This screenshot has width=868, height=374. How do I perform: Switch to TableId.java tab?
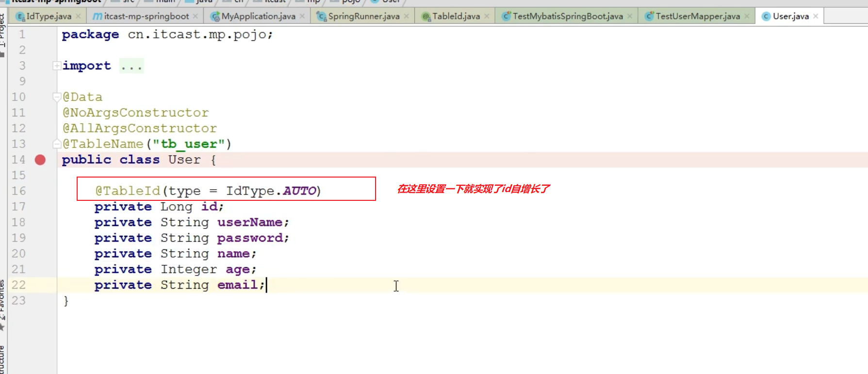coord(456,16)
